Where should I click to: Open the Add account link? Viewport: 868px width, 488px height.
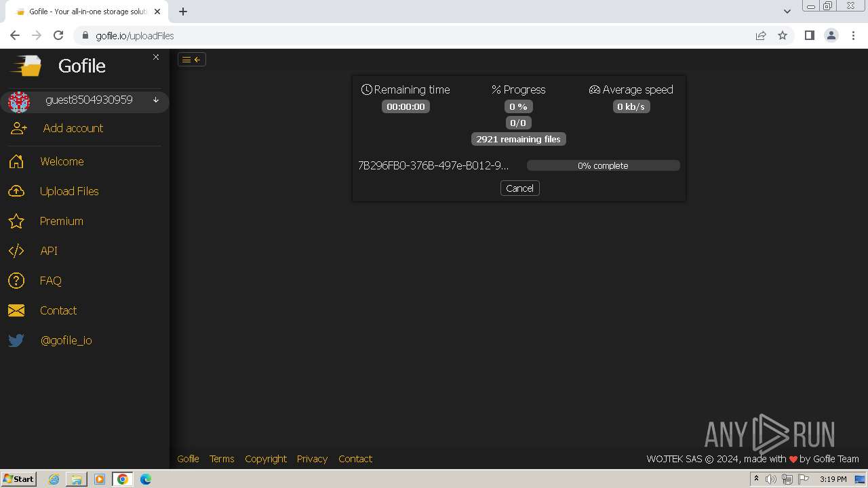(x=73, y=128)
